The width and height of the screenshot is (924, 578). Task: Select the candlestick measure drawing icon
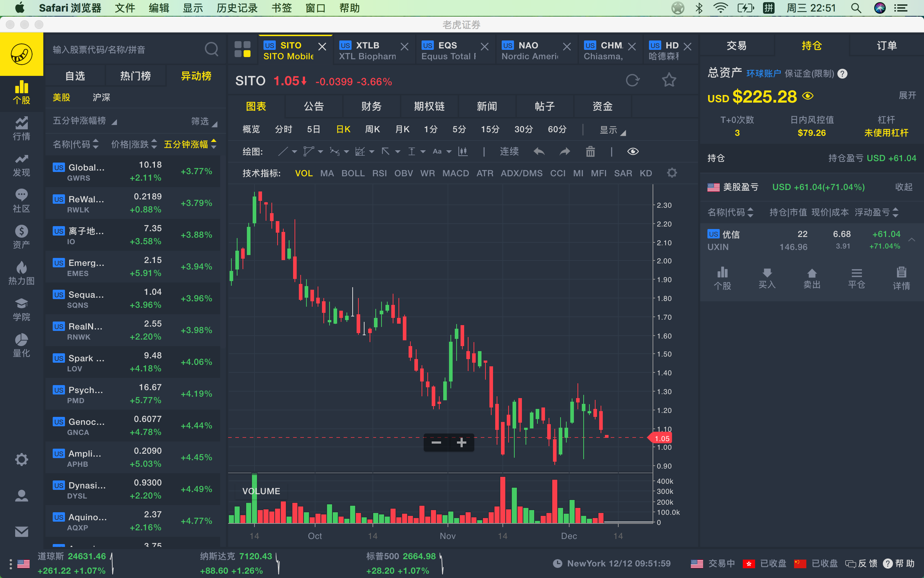coord(463,152)
